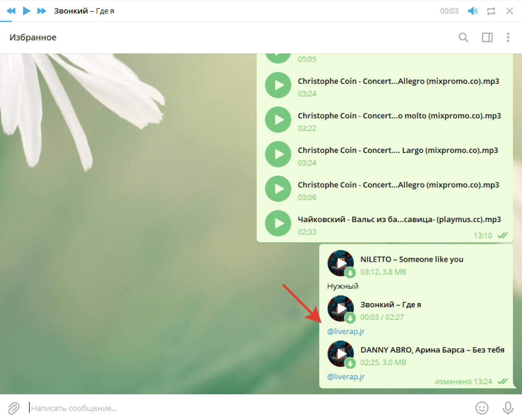
Task: Close the top audio player bar
Action: click(x=509, y=11)
